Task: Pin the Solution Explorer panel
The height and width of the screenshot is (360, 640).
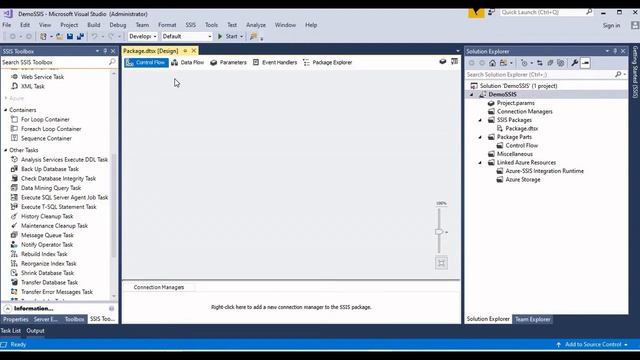Action: tap(615, 51)
